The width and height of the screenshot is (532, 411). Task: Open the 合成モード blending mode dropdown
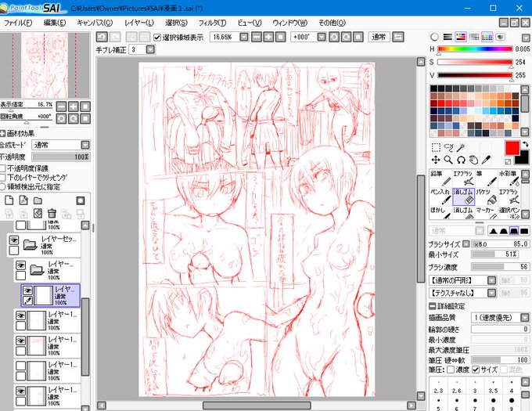(x=85, y=146)
